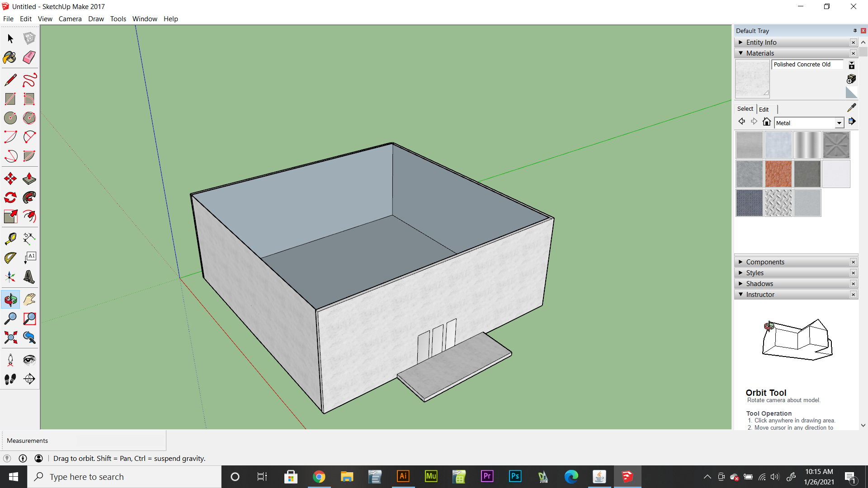This screenshot has height=488, width=868.
Task: Activate the Pan hand tool
Action: [29, 299]
